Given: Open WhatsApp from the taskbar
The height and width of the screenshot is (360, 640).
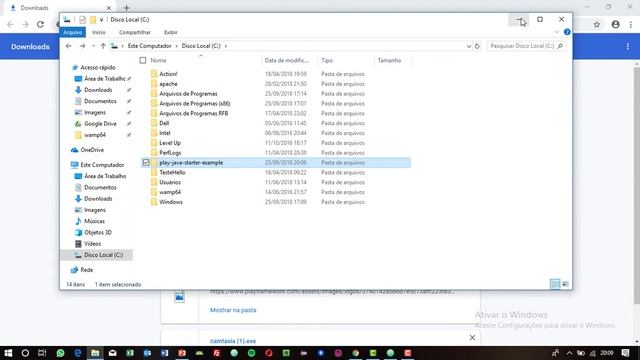Looking at the screenshot, I should pos(60,353).
